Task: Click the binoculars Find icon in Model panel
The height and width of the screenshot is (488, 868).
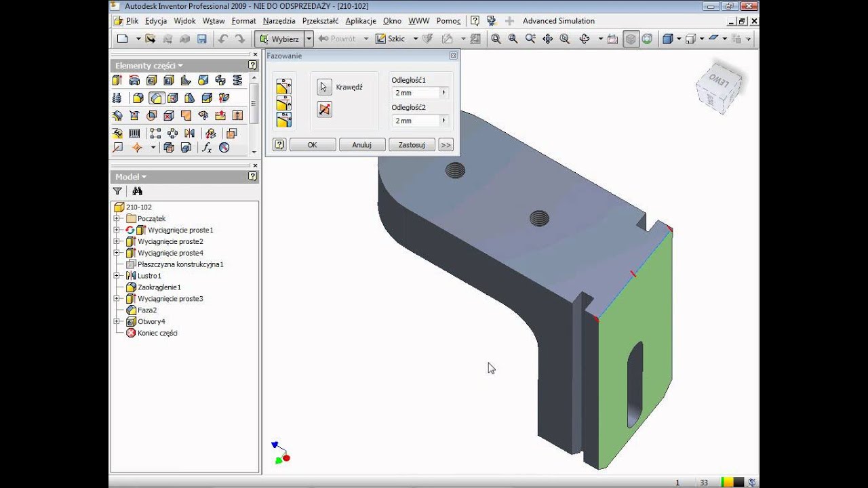Action: [138, 191]
